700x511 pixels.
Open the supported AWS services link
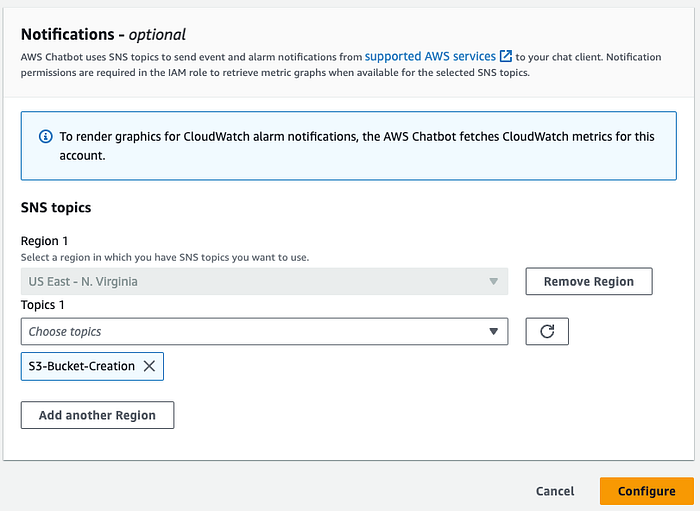(430, 57)
